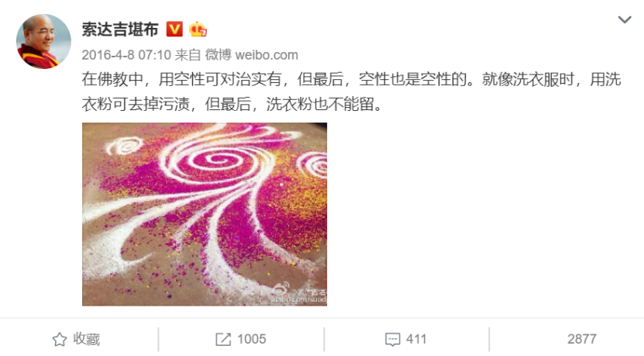Click the 2877 like count

click(x=581, y=339)
